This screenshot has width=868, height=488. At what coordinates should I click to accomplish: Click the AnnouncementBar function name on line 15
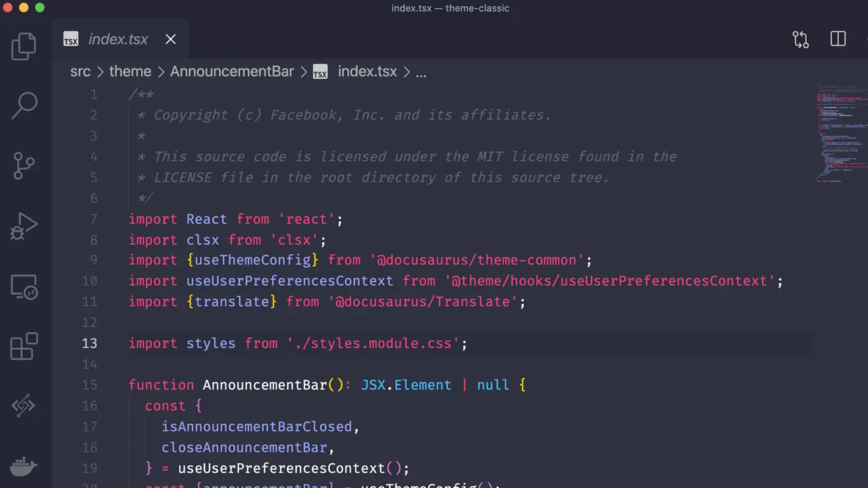click(x=264, y=385)
